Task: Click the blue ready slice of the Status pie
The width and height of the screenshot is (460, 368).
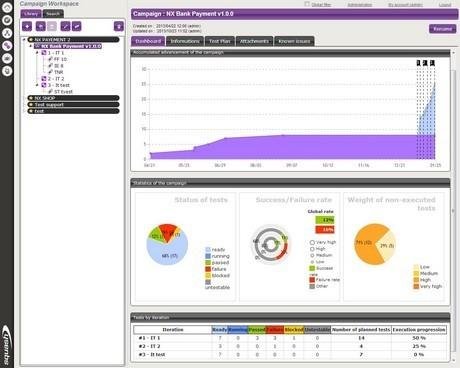Action: pyautogui.click(x=167, y=252)
